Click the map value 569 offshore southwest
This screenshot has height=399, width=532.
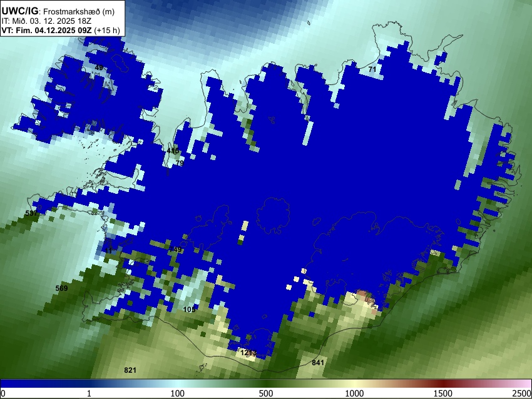pos(61,288)
